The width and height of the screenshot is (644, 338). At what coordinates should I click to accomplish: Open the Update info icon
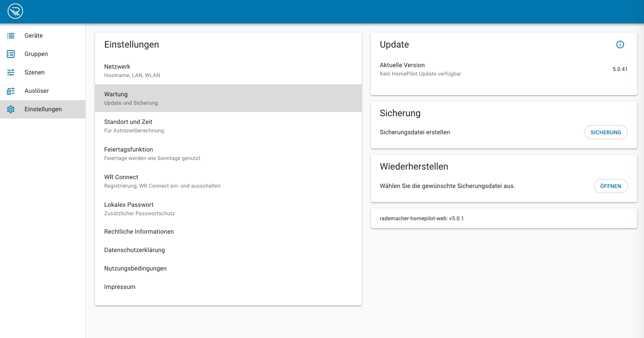point(620,45)
